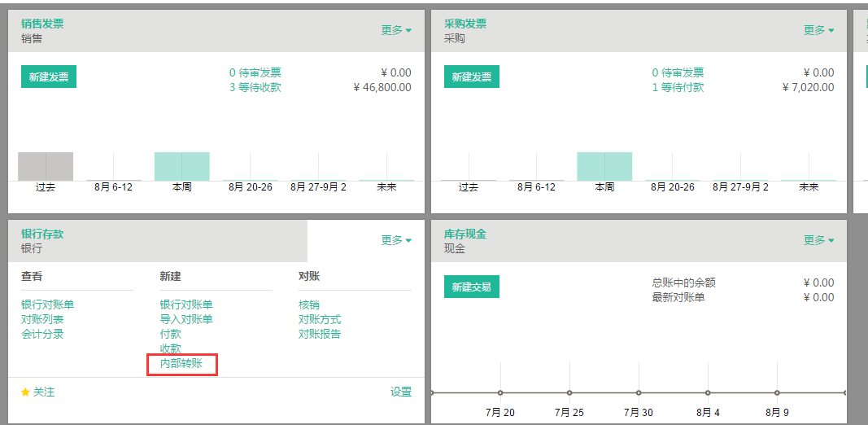Click 新建发票 button in sales card
Viewport: 868px width, 425px height.
point(49,77)
